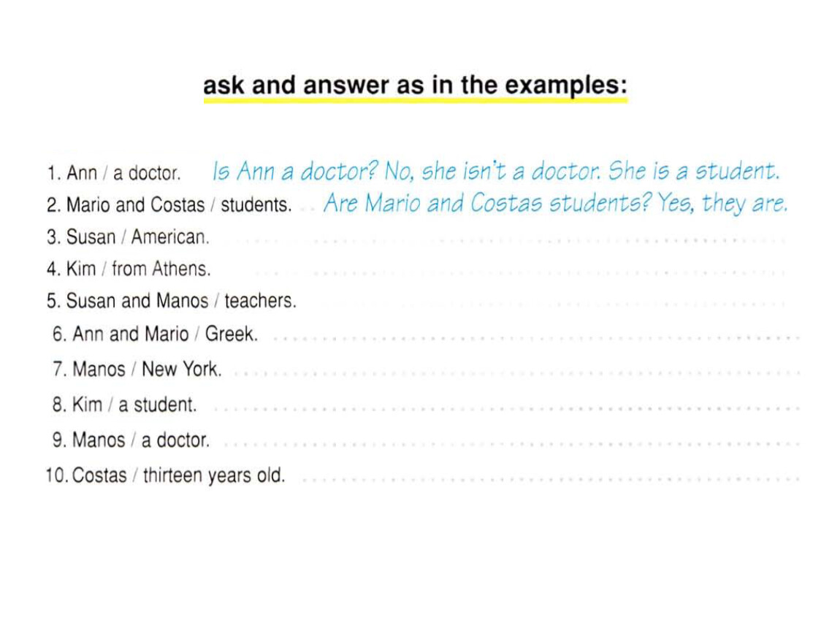Select prompt 5 'Susan and Manos / teachers'
The height and width of the screenshot is (631, 840).
click(172, 301)
